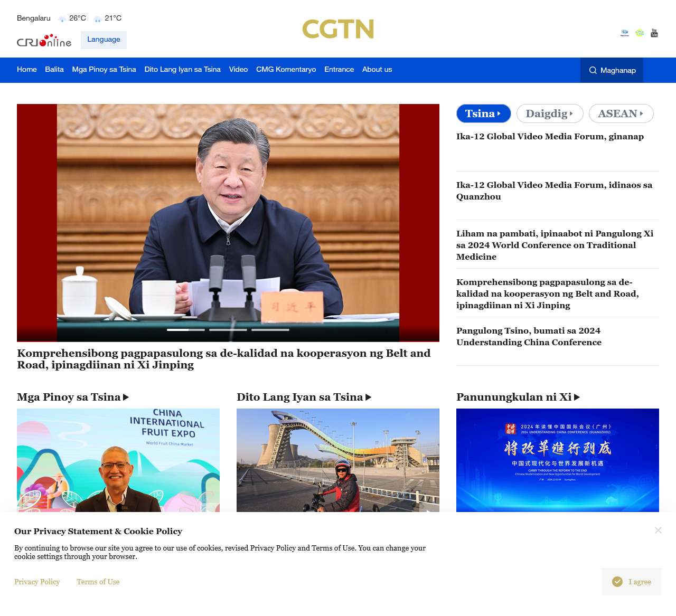Expand the ASEAN news section

point(621,113)
